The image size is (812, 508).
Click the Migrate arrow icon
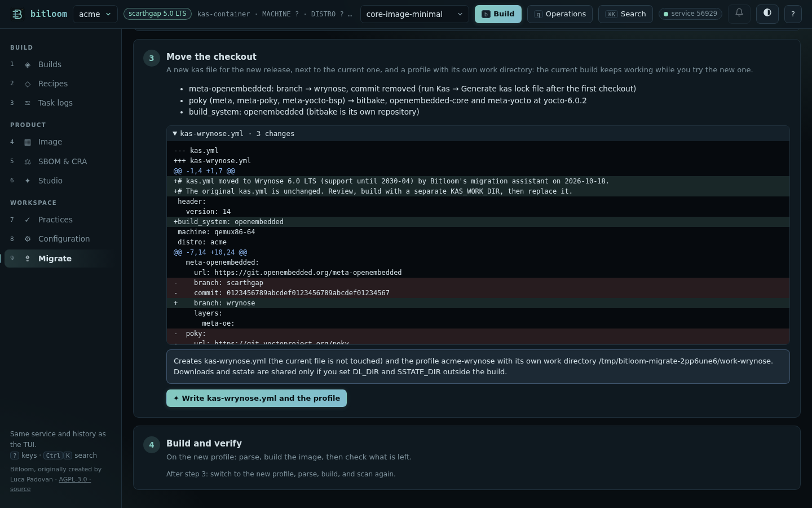(28, 259)
